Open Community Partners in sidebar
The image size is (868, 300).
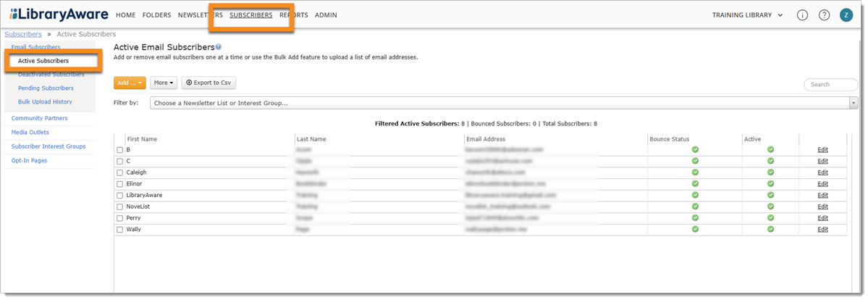tap(39, 118)
